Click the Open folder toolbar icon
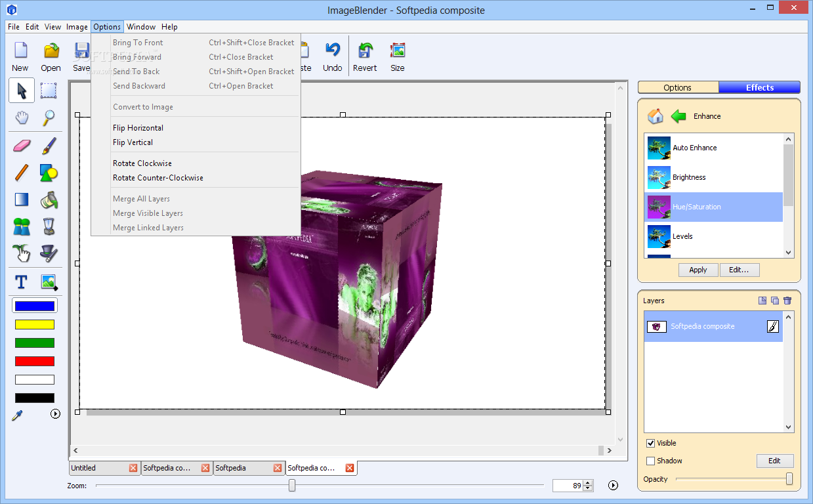The image size is (813, 504). click(x=51, y=51)
